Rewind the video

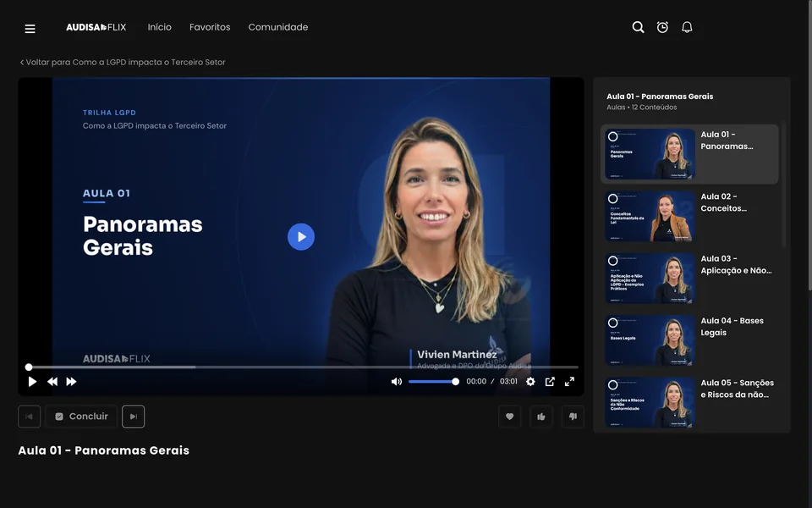tap(52, 382)
